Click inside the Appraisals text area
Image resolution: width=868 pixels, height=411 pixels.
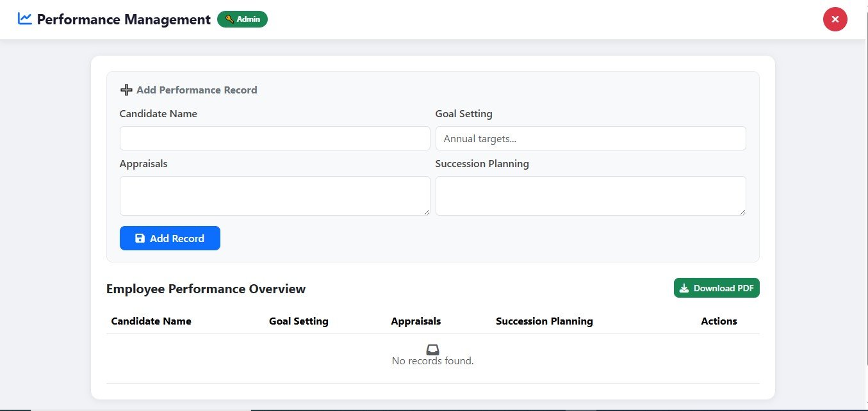[x=275, y=196]
